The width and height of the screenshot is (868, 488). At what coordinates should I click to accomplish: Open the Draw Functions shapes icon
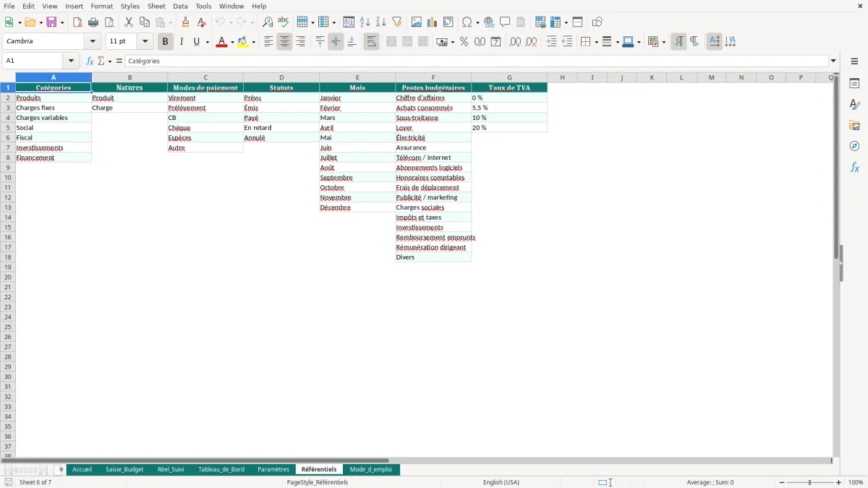597,22
